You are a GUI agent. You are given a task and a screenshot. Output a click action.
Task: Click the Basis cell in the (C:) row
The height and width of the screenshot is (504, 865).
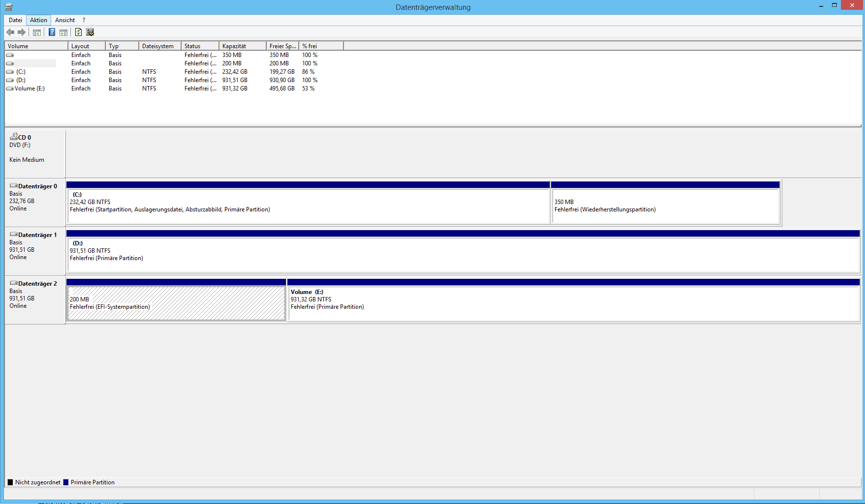(x=115, y=72)
